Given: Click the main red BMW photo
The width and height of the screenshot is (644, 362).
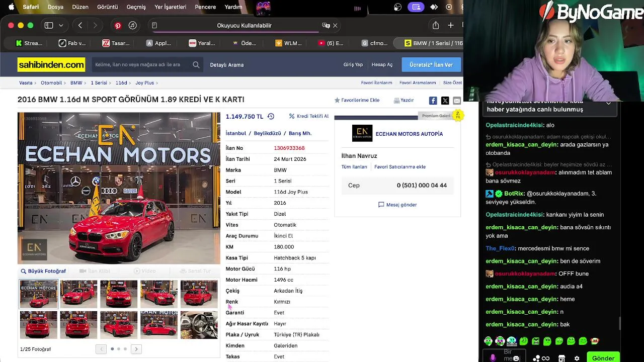Looking at the screenshot, I should point(119,188).
